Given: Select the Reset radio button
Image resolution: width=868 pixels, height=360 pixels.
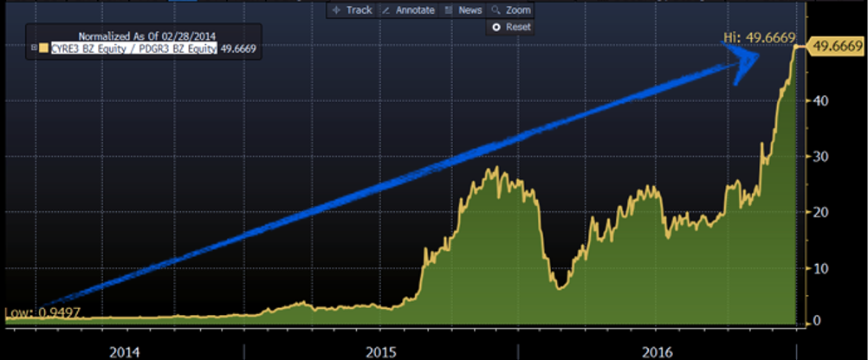Looking at the screenshot, I should tap(496, 28).
